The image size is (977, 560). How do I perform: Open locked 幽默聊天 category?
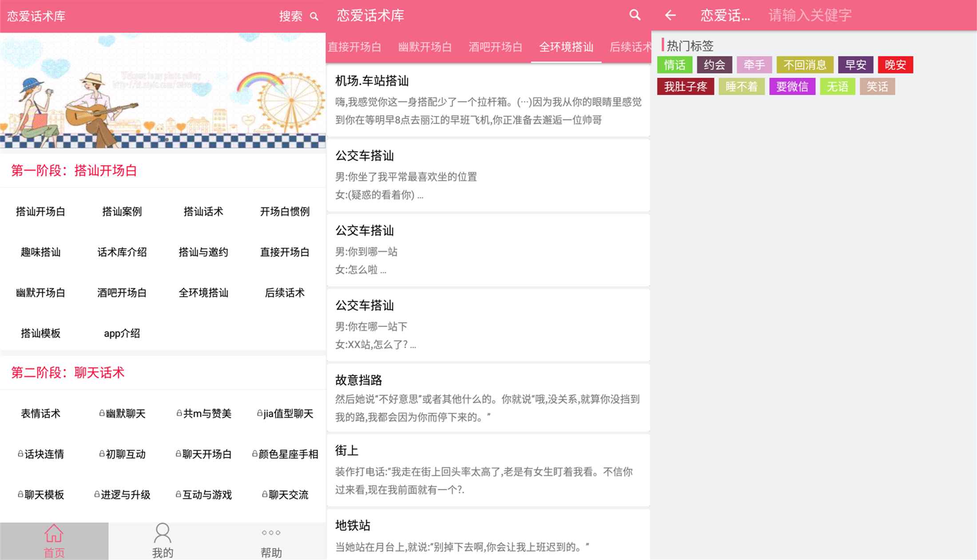tap(122, 413)
